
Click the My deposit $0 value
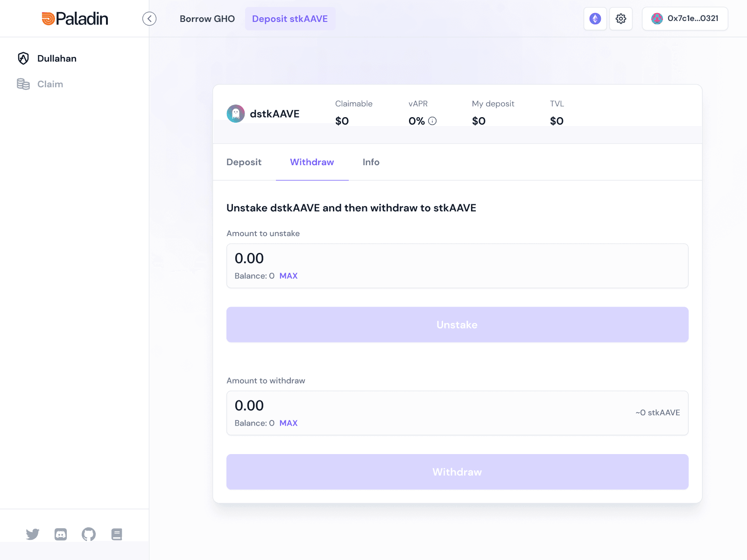click(x=479, y=121)
